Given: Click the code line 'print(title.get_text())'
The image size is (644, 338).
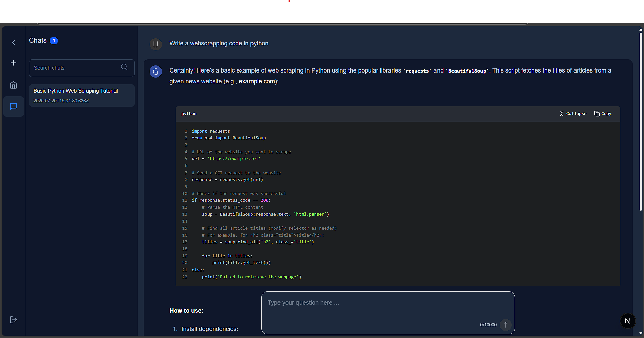Looking at the screenshot, I should pyautogui.click(x=241, y=262).
